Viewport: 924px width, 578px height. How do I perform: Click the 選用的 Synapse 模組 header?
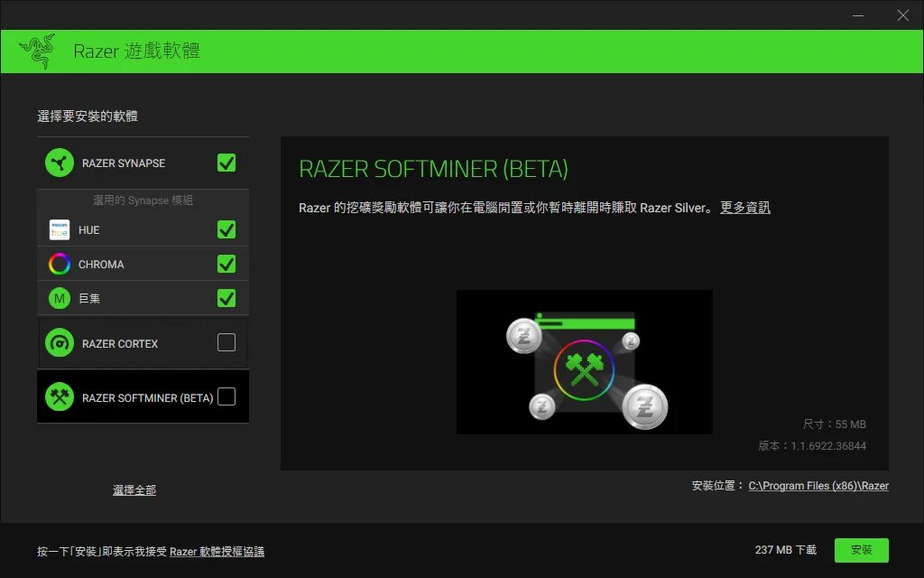pos(143,200)
